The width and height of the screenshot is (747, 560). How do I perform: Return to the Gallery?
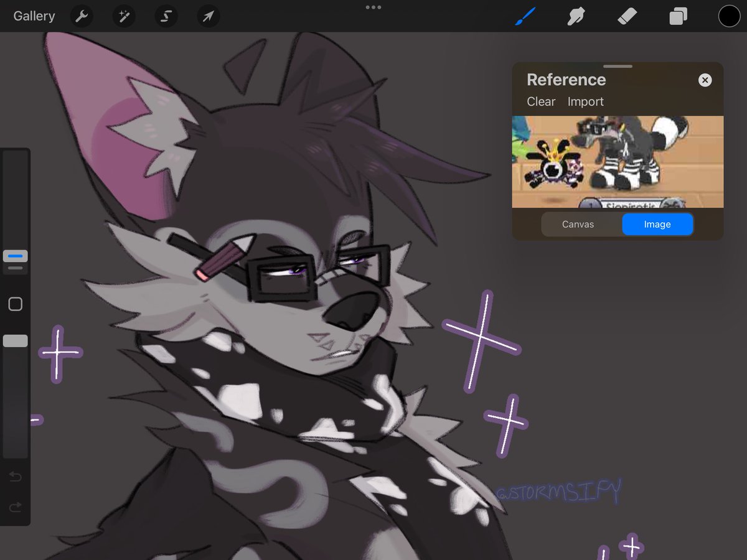(x=34, y=16)
